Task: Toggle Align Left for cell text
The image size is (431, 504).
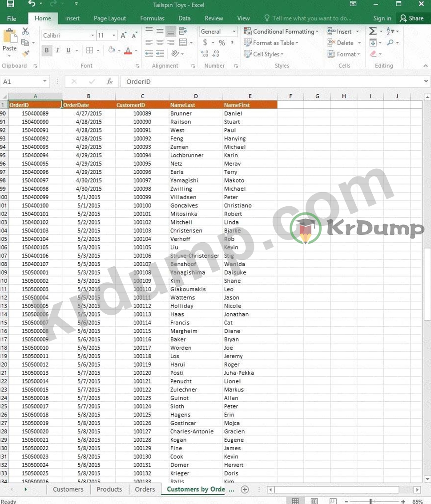Action: [x=149, y=42]
